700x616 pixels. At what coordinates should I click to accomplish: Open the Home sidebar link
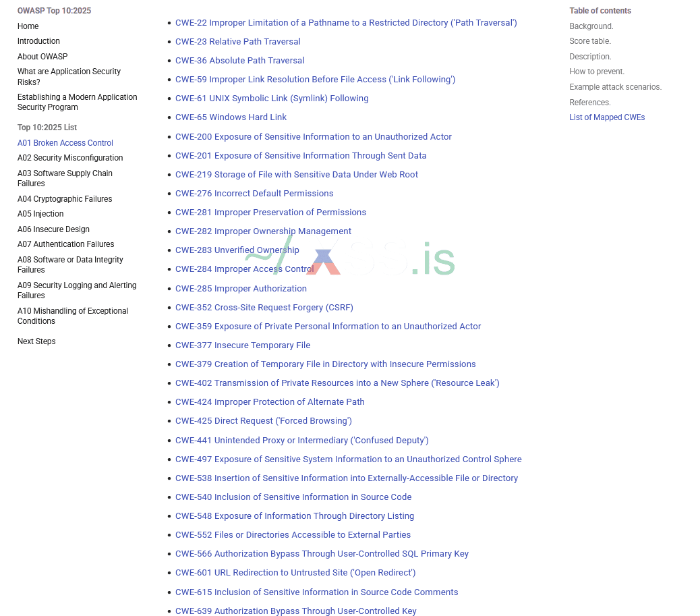coord(28,26)
